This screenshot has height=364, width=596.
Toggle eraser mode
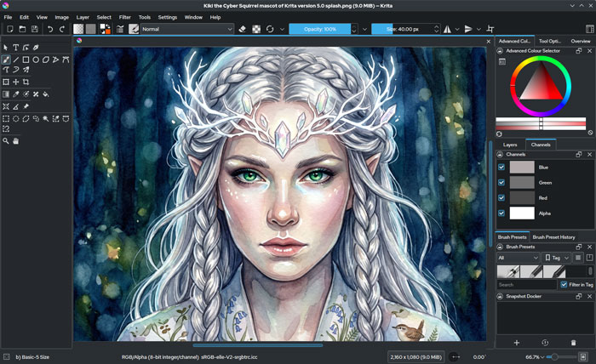242,29
